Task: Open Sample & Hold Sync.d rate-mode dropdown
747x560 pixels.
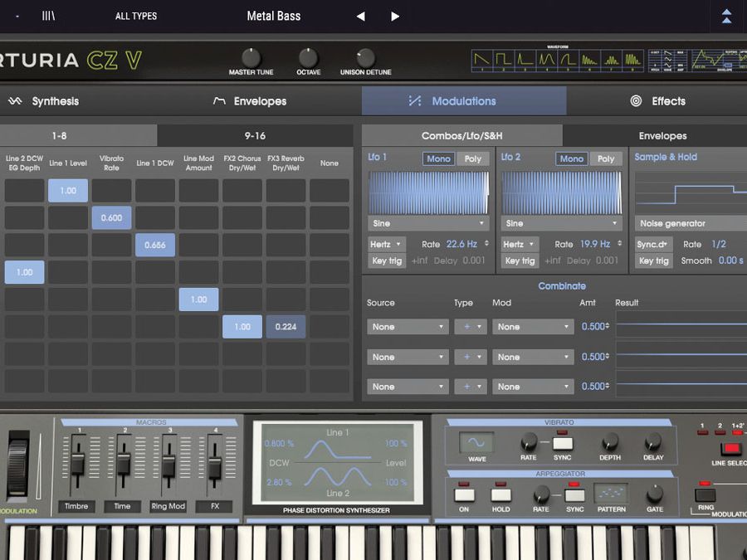Action: point(654,244)
